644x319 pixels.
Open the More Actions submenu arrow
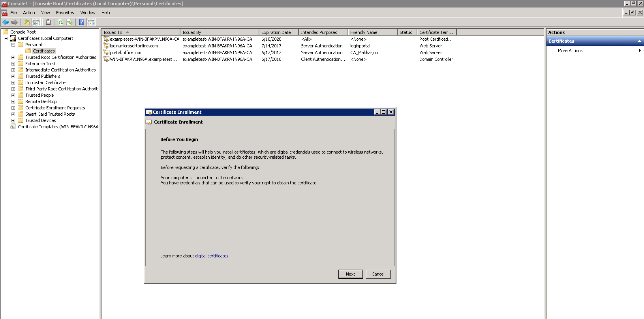(640, 51)
